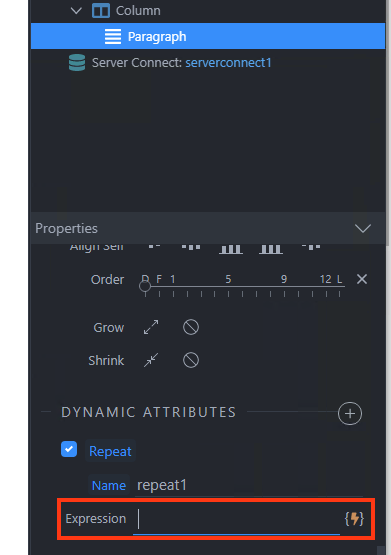Click the Properties panel header
The width and height of the screenshot is (391, 555).
pyautogui.click(x=208, y=228)
